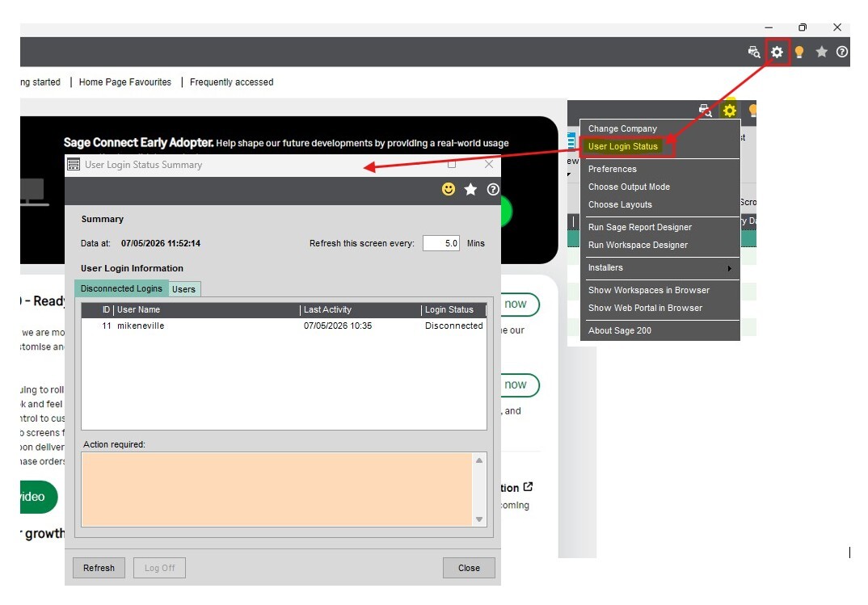Restore the main application window
868x605 pixels.
point(802,27)
